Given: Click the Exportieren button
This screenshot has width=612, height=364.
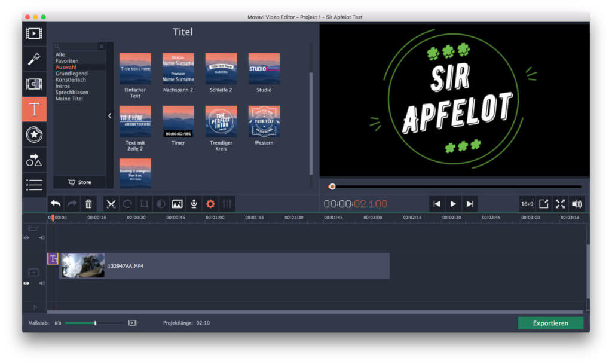Looking at the screenshot, I should (x=550, y=323).
